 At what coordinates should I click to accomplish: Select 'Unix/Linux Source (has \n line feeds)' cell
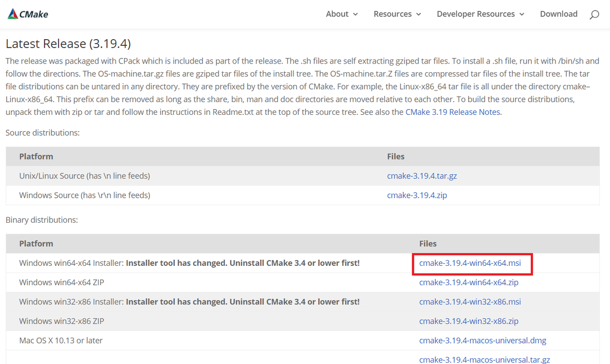click(84, 176)
